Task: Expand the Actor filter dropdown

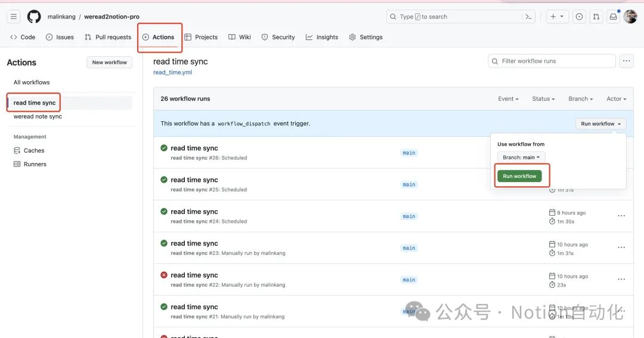Action: [x=616, y=99]
